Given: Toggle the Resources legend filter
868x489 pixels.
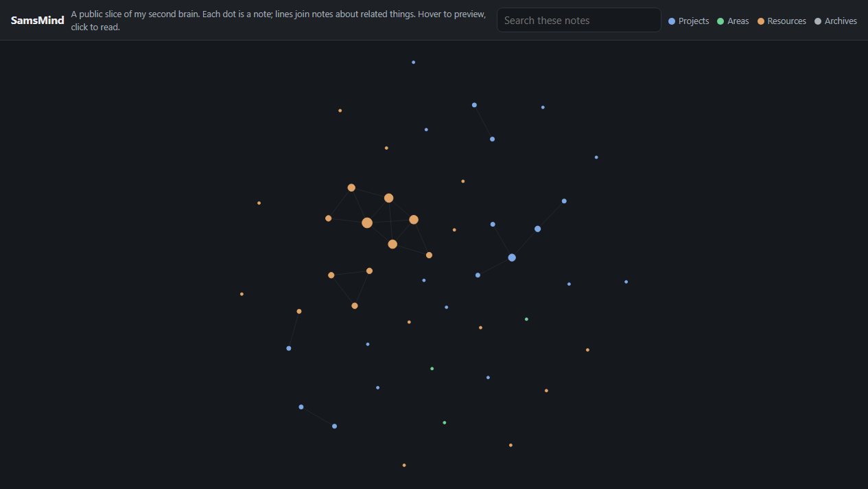Looking at the screenshot, I should tap(782, 21).
